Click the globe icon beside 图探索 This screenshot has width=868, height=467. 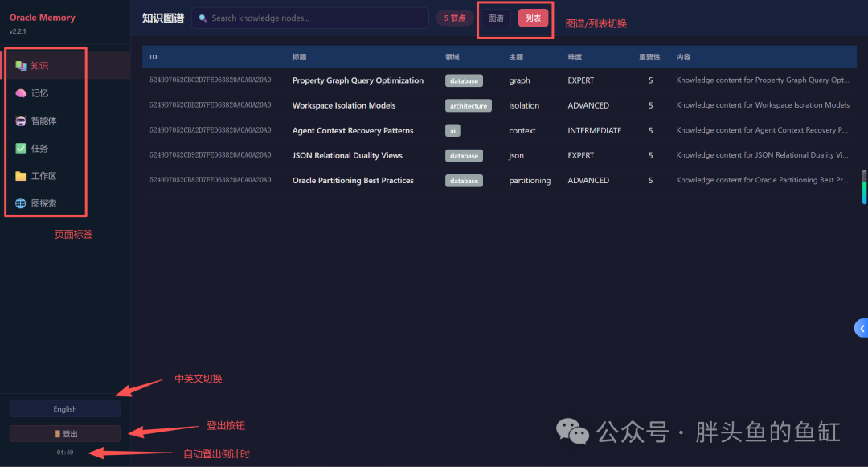(x=20, y=203)
